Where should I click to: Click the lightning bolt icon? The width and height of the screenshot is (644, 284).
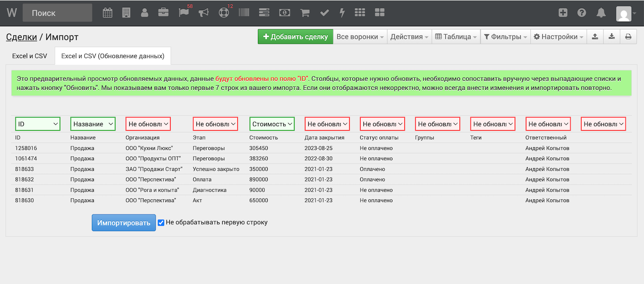click(x=342, y=13)
